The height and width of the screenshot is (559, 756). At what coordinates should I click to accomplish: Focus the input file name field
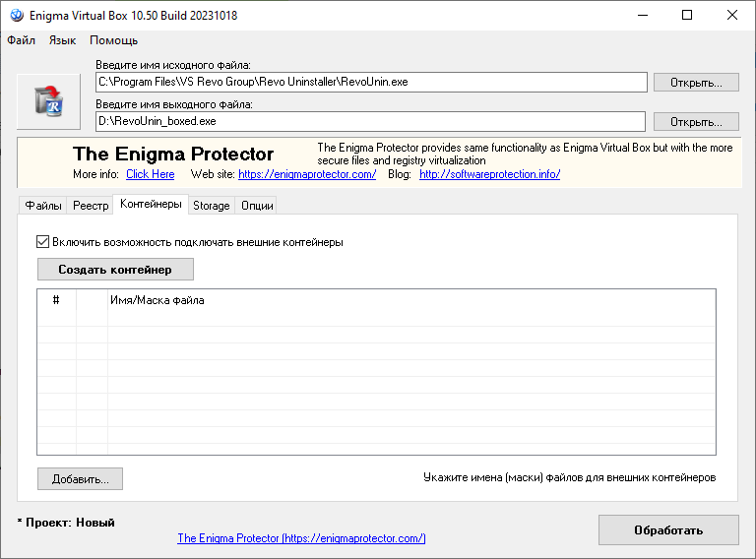pos(371,82)
